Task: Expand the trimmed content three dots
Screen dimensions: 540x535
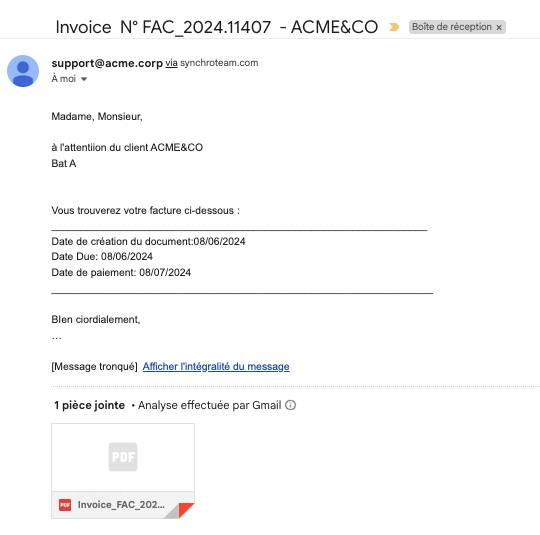Action: (x=56, y=339)
